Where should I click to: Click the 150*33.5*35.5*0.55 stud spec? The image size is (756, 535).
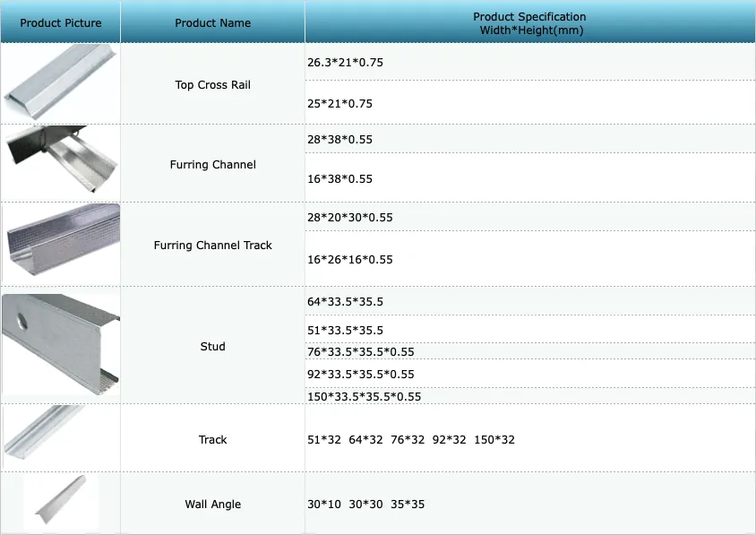click(x=364, y=397)
